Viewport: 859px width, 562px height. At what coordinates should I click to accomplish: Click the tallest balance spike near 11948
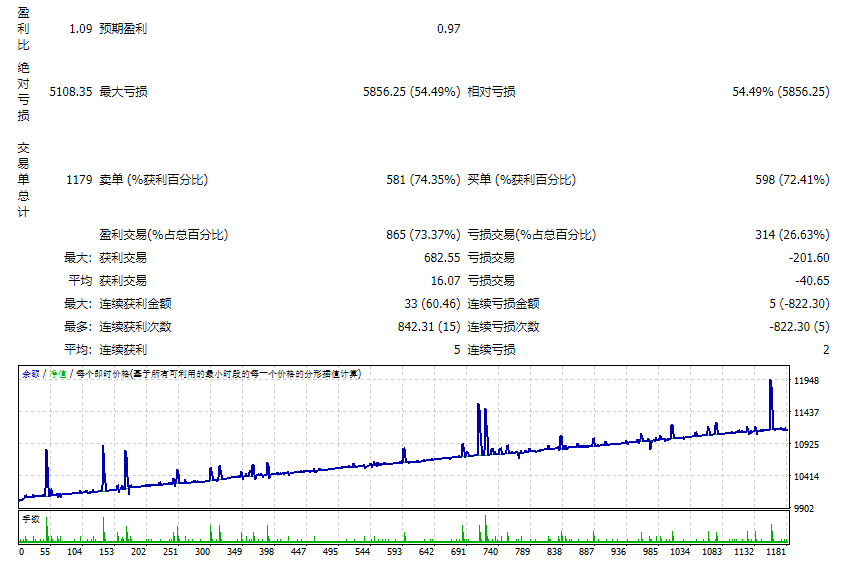[770, 383]
